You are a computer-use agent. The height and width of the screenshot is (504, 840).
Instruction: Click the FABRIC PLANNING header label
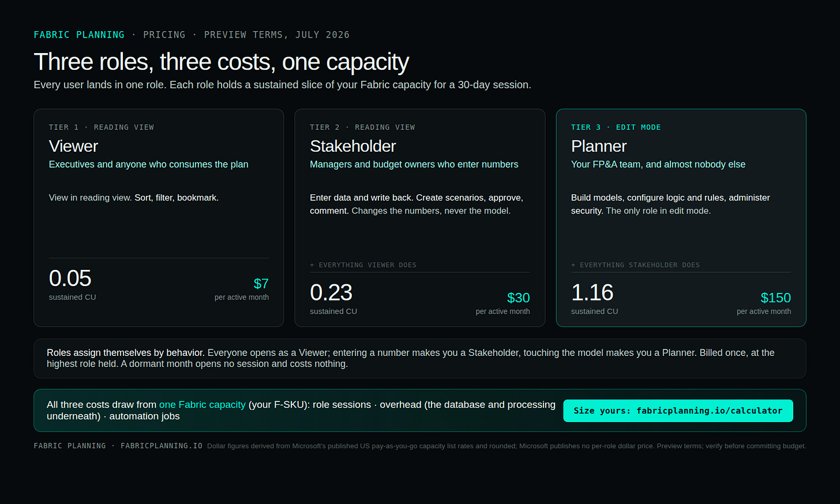tap(79, 35)
